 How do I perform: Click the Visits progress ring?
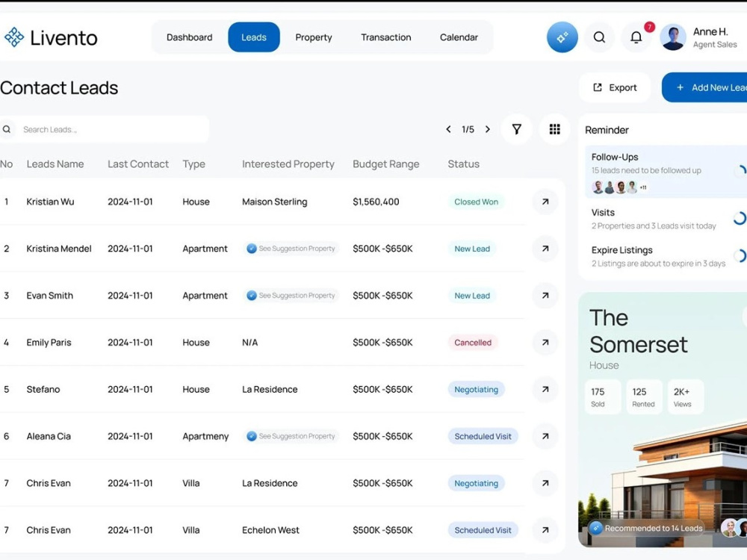[x=740, y=218]
